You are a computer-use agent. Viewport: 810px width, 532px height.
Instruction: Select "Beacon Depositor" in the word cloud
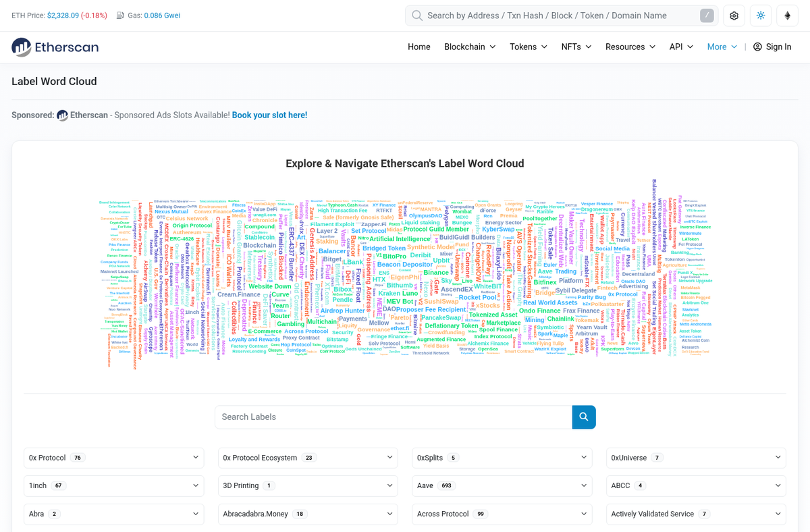click(x=405, y=265)
